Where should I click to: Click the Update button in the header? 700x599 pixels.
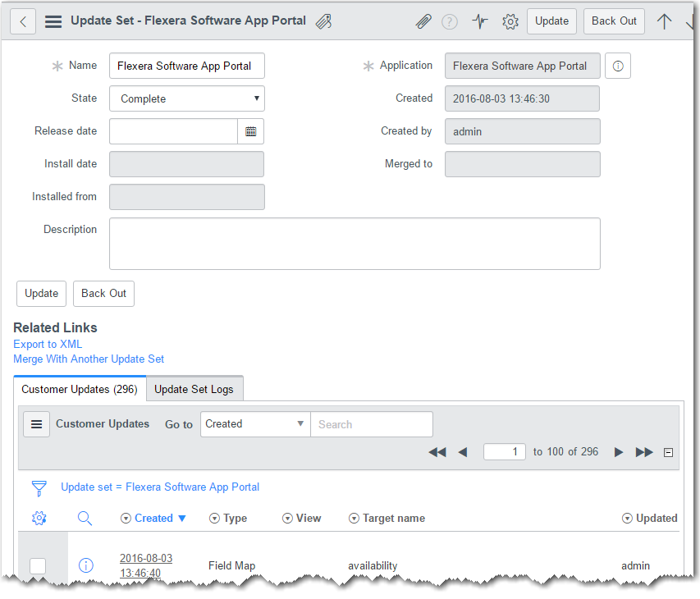[x=551, y=21]
